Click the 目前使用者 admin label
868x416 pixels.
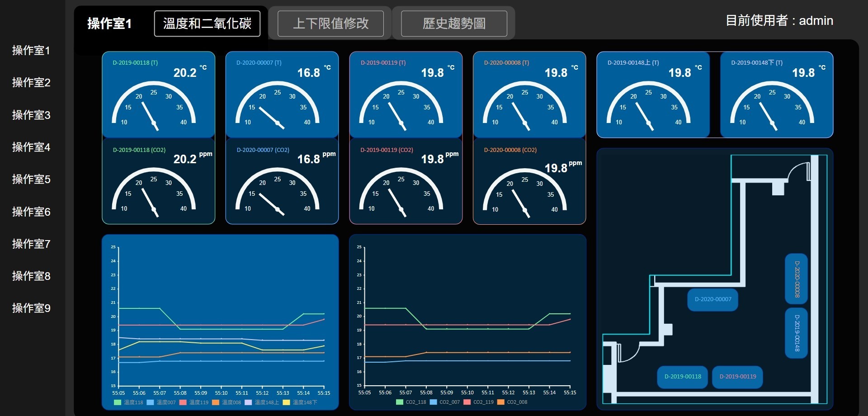[779, 20]
